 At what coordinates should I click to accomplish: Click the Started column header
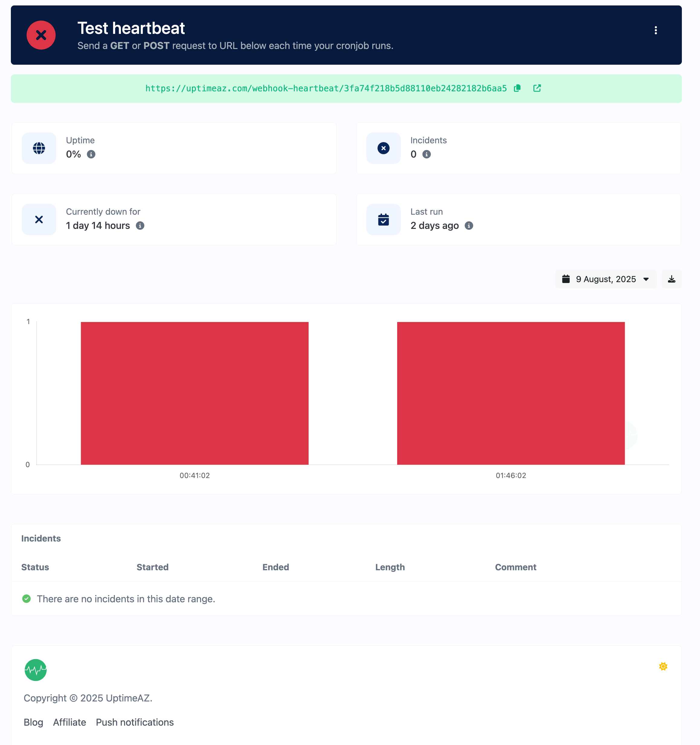152,568
